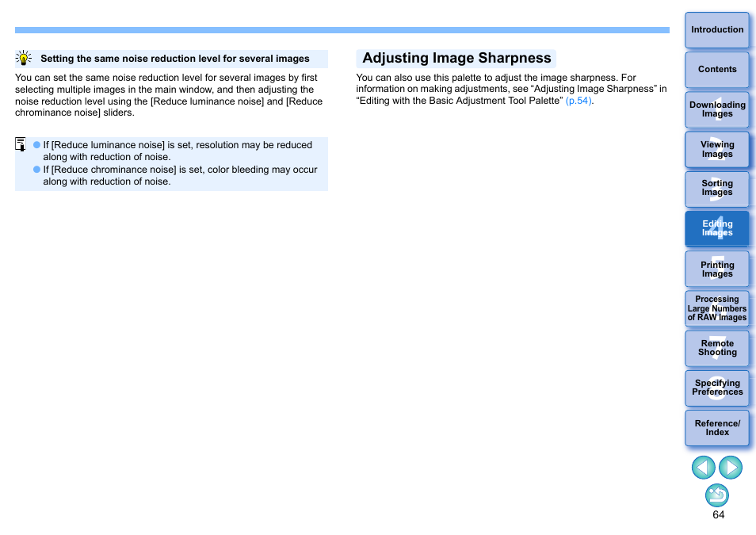Follow the p.54 page link

(x=578, y=101)
